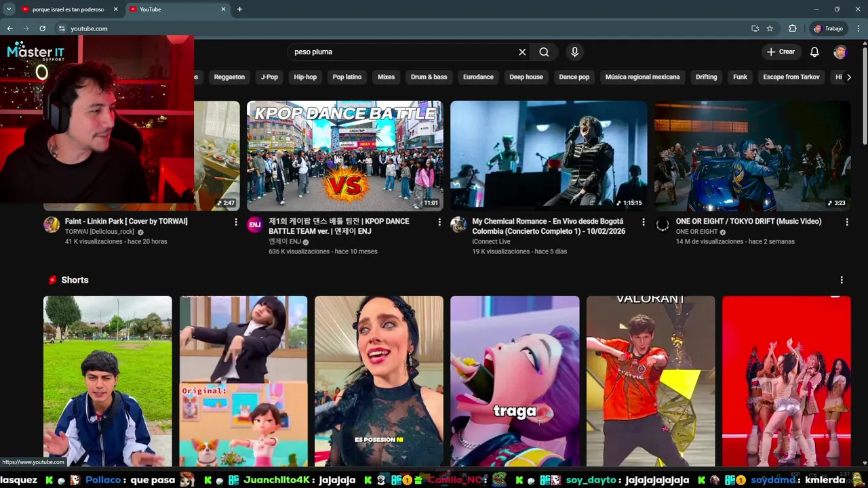The width and height of the screenshot is (868, 488).
Task: Open ONE OR EIGHT / TOKYO DRIFT title
Action: [x=748, y=222]
